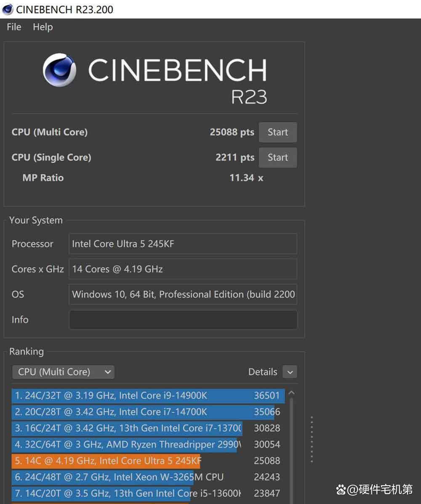Click the Cinebench R23 sphere logo

(59, 70)
